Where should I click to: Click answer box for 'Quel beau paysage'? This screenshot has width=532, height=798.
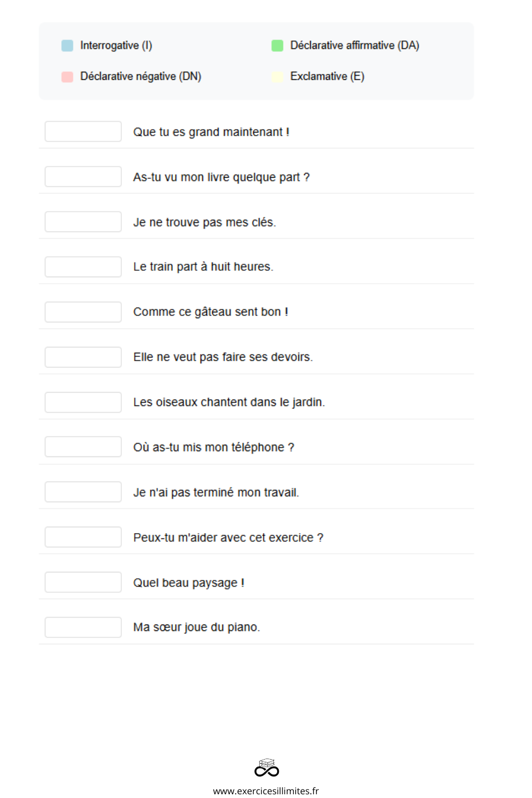tap(83, 583)
